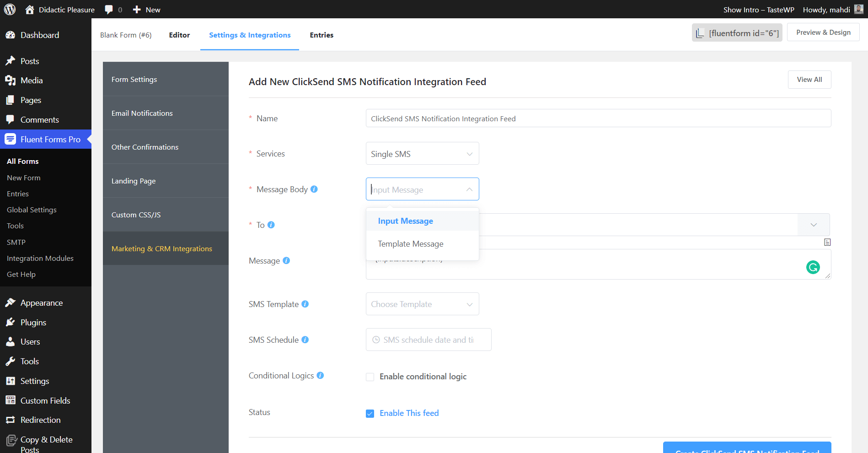The image size is (868, 453).
Task: Switch to the Entries tab
Action: tap(321, 35)
